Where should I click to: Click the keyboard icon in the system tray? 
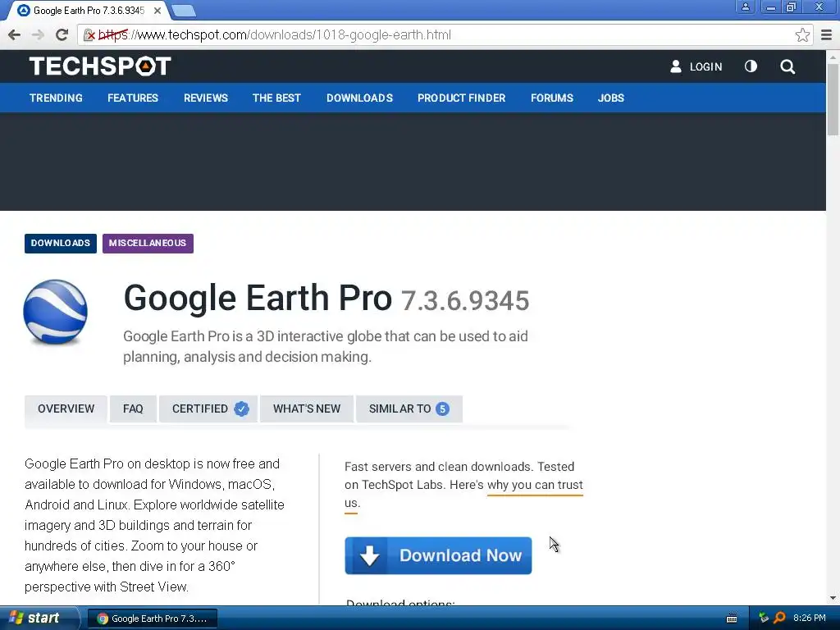731,619
